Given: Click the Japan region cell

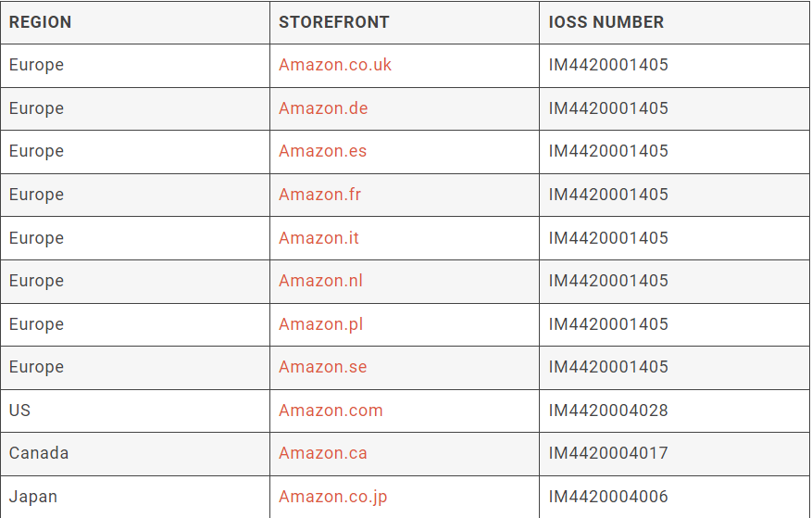Looking at the screenshot, I should pyautogui.click(x=33, y=497).
